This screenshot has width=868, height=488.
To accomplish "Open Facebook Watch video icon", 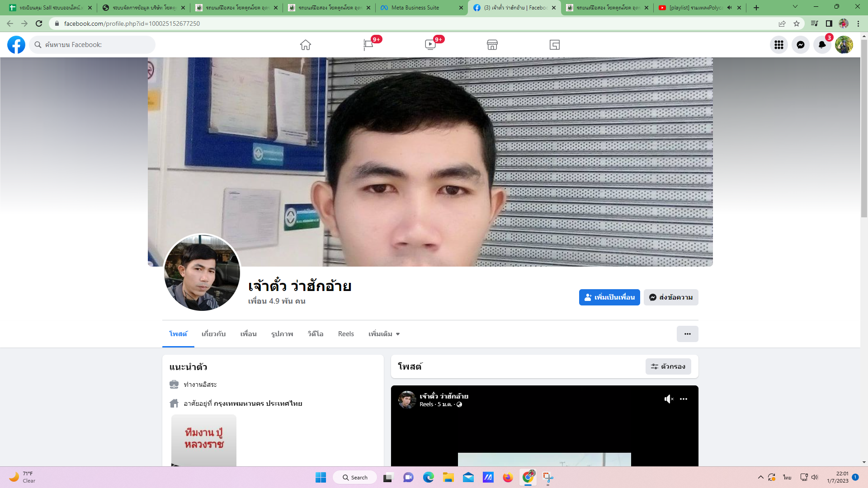I will [430, 45].
